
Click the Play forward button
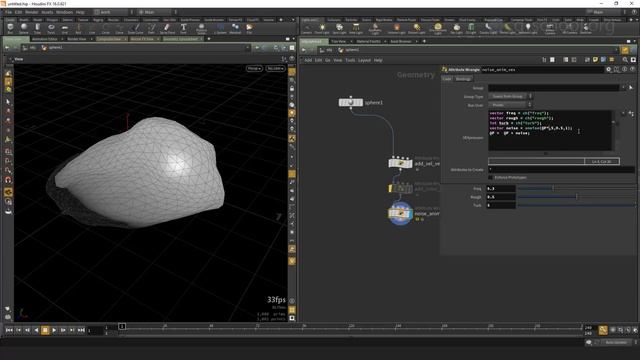pyautogui.click(x=54, y=330)
